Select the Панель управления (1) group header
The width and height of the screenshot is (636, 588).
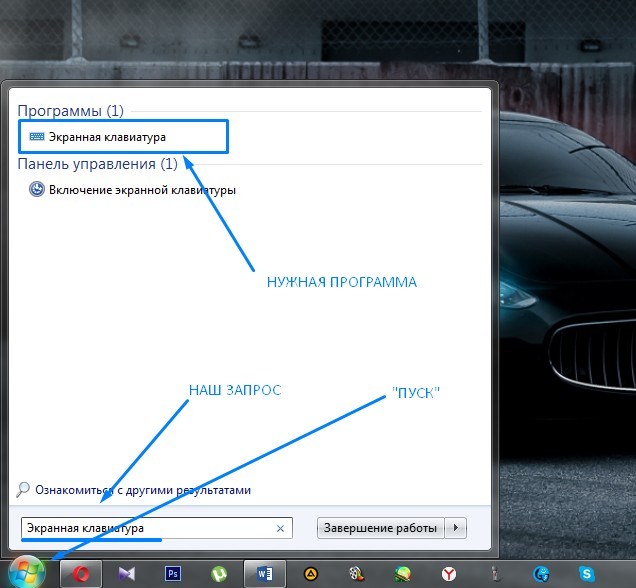point(97,164)
